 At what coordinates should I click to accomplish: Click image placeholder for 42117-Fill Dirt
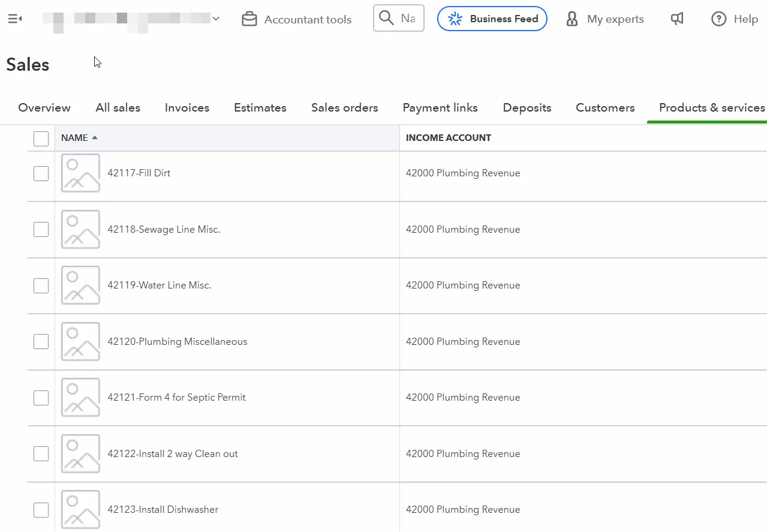[80, 173]
